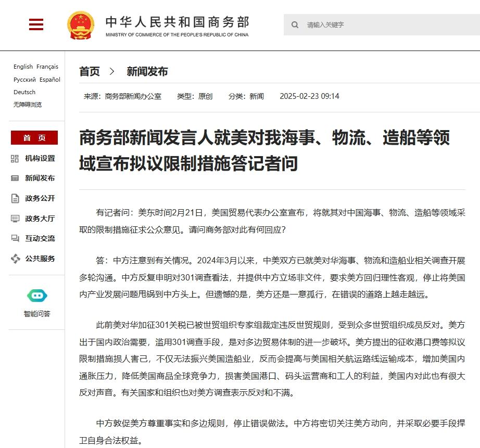This screenshot has height=448, width=480.
Task: Switch language to Deutsch
Action: (x=24, y=92)
